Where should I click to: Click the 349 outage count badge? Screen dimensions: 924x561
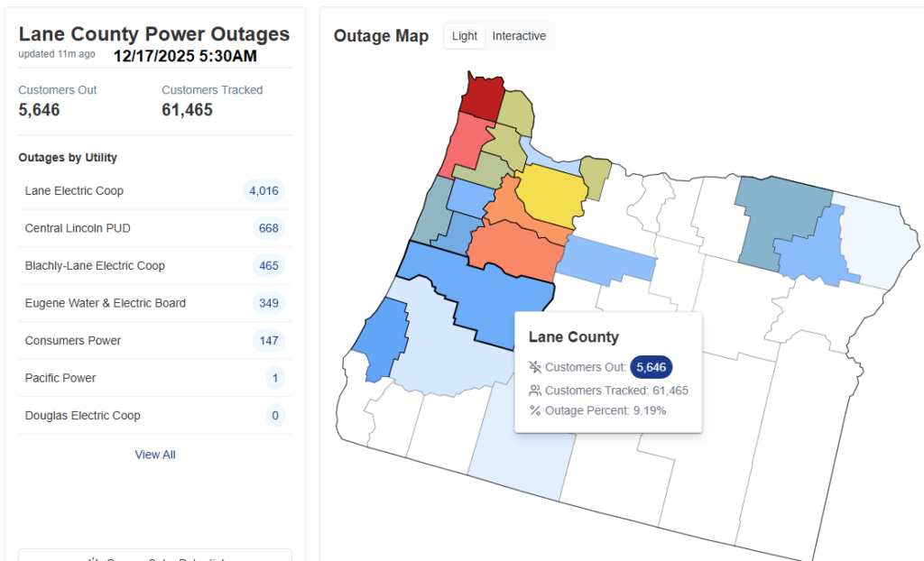(268, 303)
